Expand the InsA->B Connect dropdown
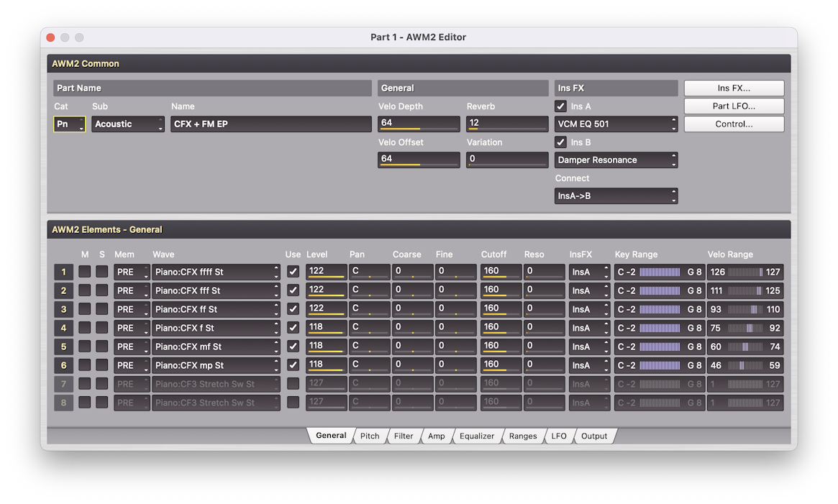 coord(616,196)
